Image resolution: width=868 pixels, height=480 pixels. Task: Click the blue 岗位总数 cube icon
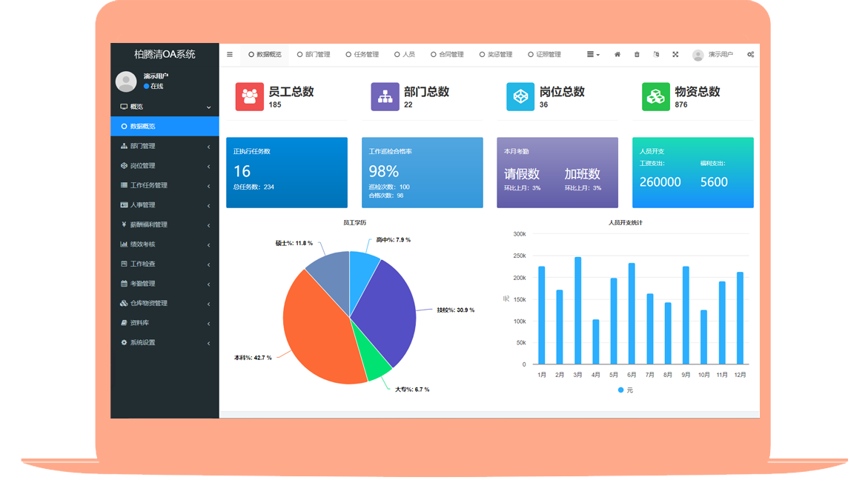[520, 97]
